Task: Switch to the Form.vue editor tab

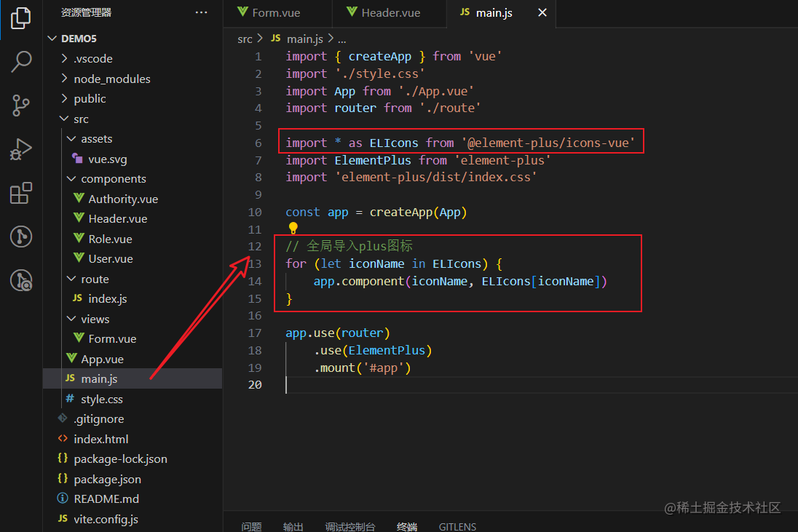Action: (277, 13)
